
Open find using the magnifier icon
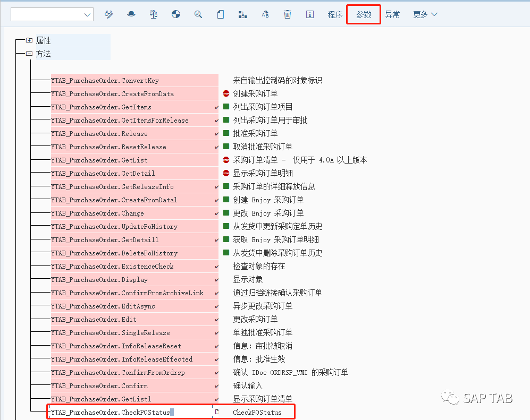pyautogui.click(x=198, y=14)
